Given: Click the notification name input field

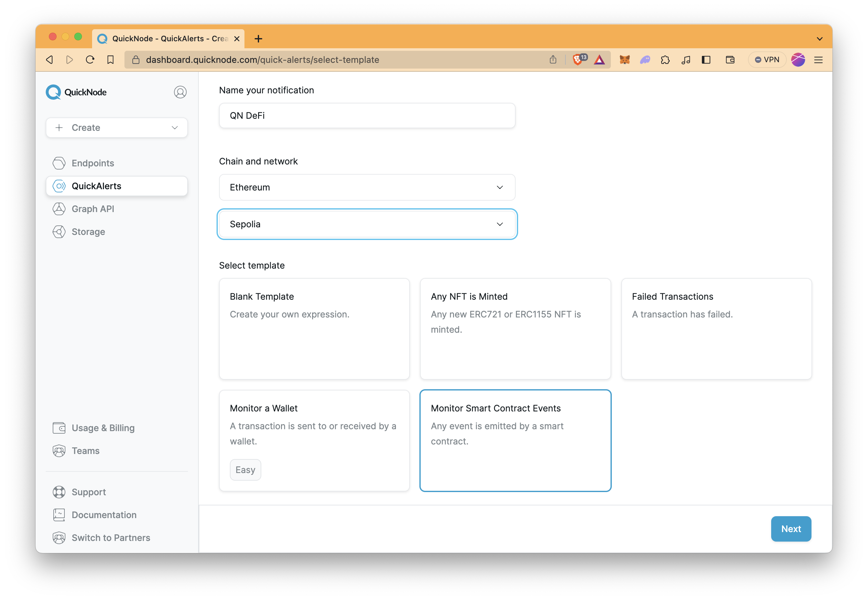Looking at the screenshot, I should 367,116.
